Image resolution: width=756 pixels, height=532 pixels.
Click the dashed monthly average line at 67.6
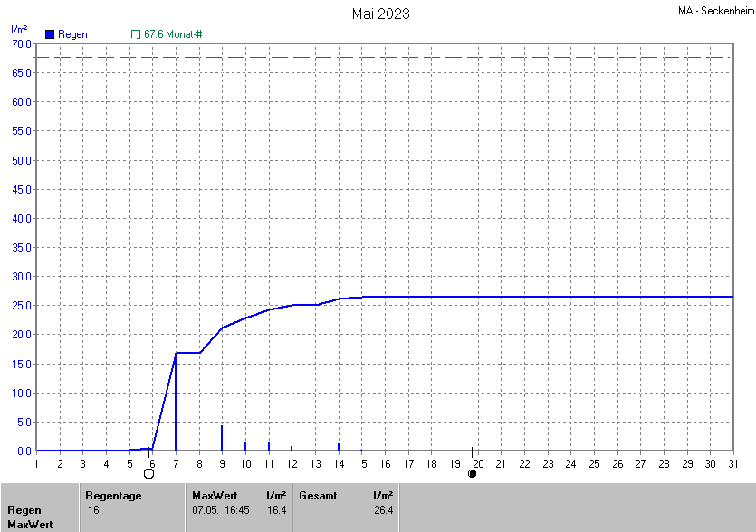pos(380,58)
